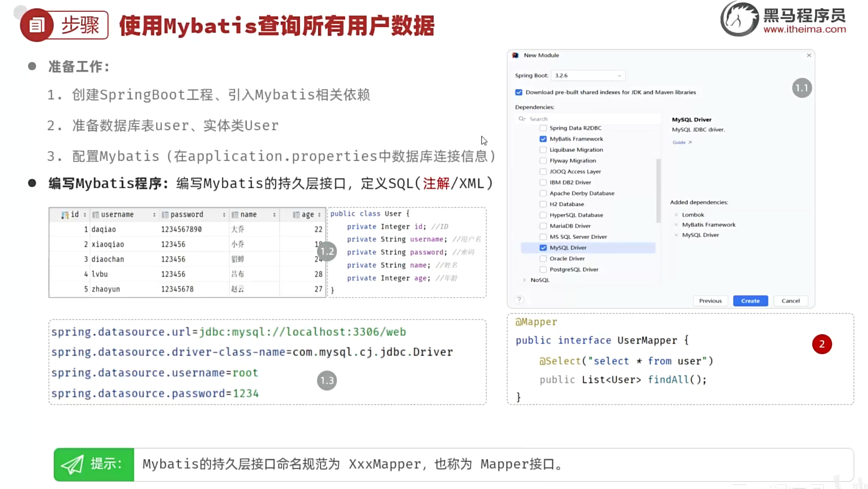Click the external arrow icon beside Guide

690,142
